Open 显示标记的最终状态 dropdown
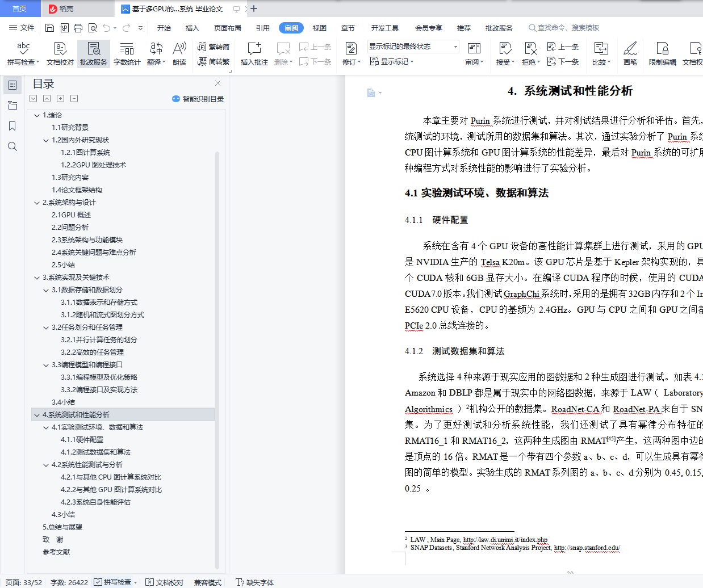The width and height of the screenshot is (703, 588). point(413,47)
